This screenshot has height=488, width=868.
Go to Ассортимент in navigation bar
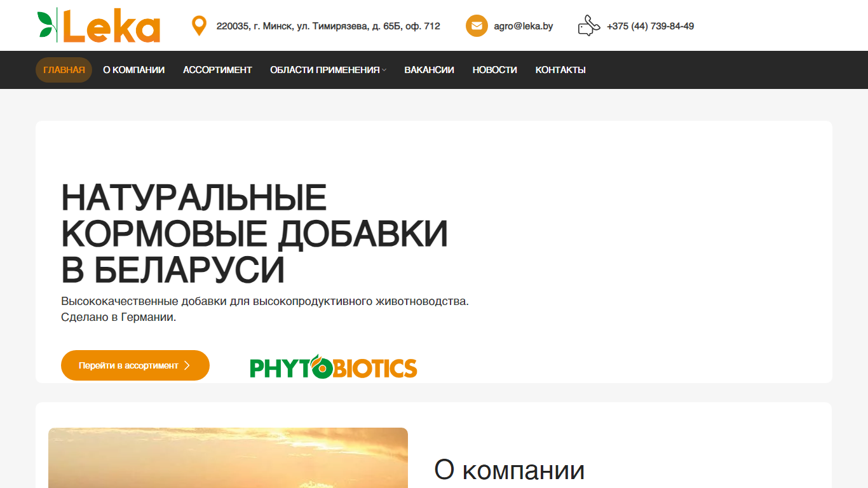click(x=217, y=70)
